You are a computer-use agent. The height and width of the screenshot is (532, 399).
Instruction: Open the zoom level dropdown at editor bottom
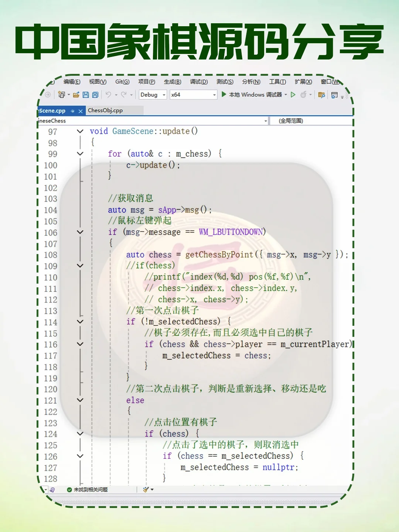(x=46, y=490)
